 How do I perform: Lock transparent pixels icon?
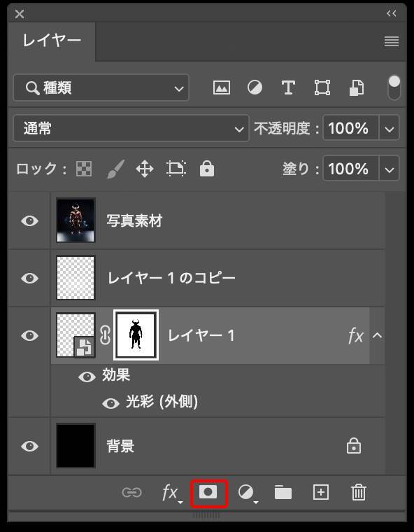coord(84,169)
